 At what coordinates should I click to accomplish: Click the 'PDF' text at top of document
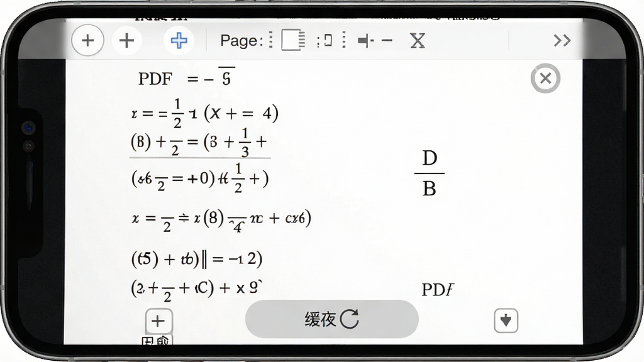click(x=155, y=79)
